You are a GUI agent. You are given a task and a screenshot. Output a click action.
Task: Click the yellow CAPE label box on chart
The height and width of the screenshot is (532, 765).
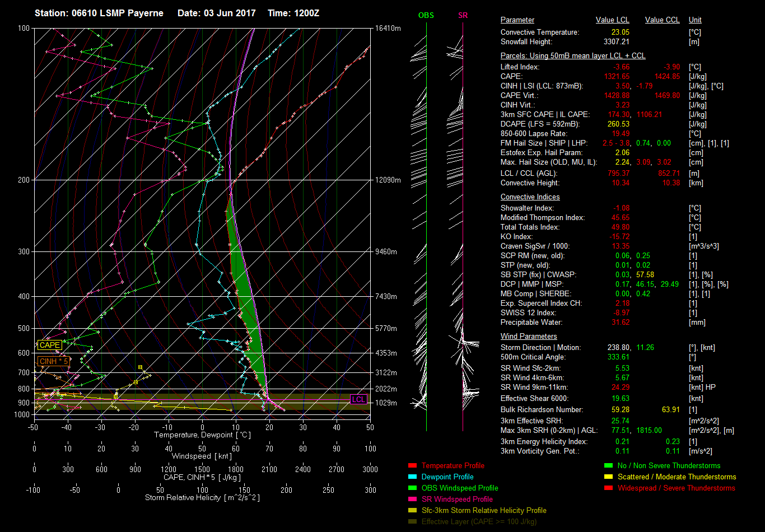click(x=49, y=346)
